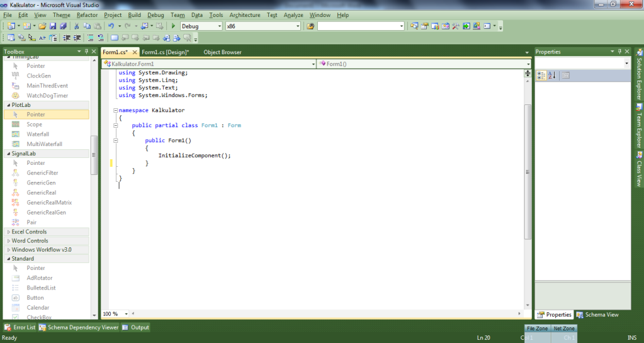Switch to Form1.cs [Design]* tab
This screenshot has width=644, height=343.
point(166,52)
